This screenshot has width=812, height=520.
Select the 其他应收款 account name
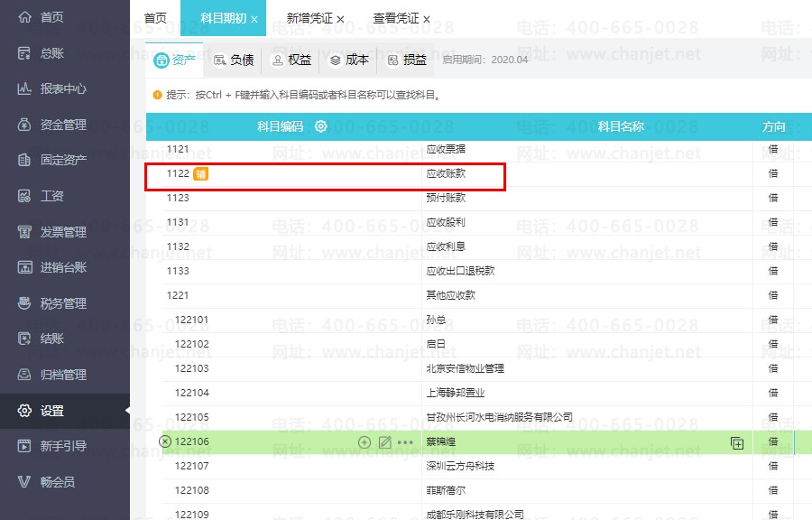coord(450,295)
